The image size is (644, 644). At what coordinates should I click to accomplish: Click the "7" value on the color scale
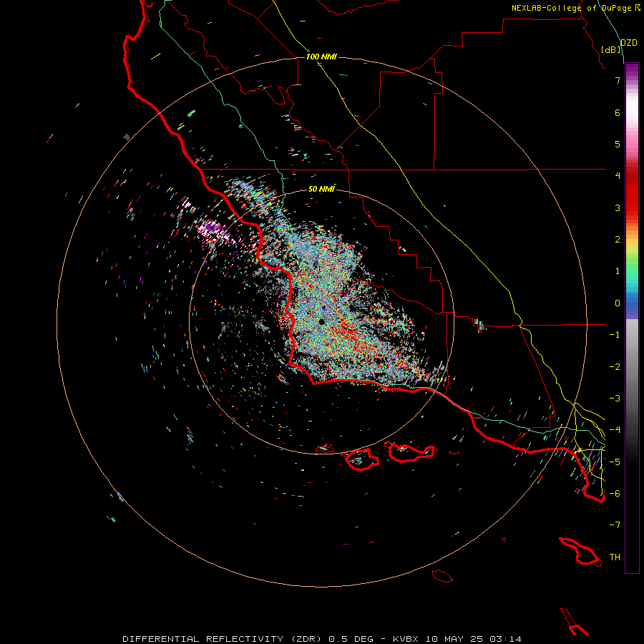(618, 80)
